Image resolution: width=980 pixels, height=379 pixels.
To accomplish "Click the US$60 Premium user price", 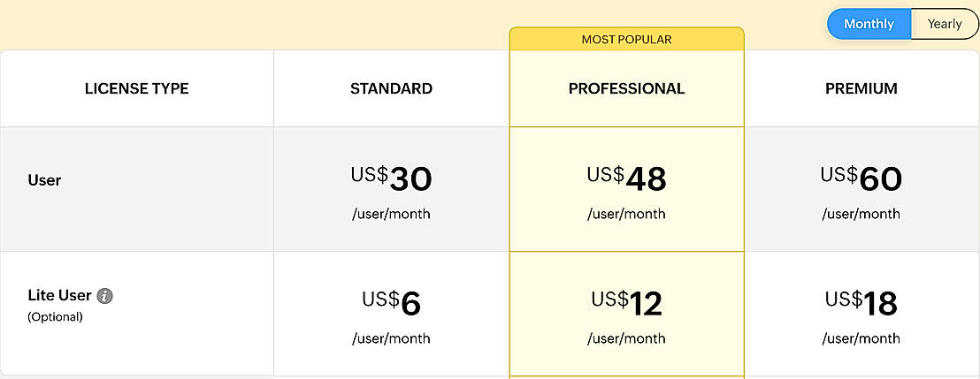I will tap(861, 178).
